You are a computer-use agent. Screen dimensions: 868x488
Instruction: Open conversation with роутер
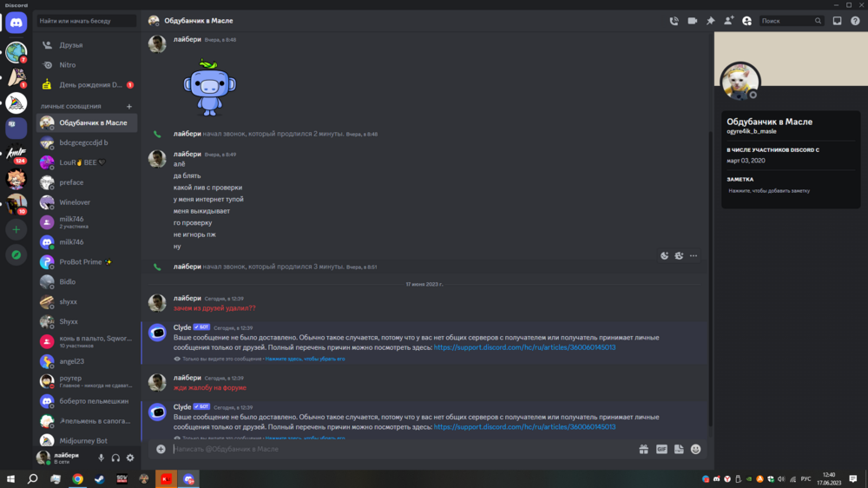click(86, 381)
